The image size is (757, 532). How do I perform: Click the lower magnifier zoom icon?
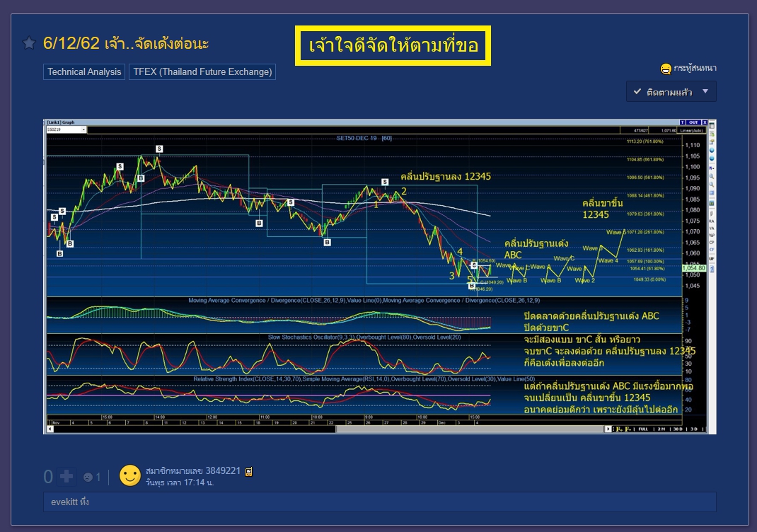(x=712, y=185)
